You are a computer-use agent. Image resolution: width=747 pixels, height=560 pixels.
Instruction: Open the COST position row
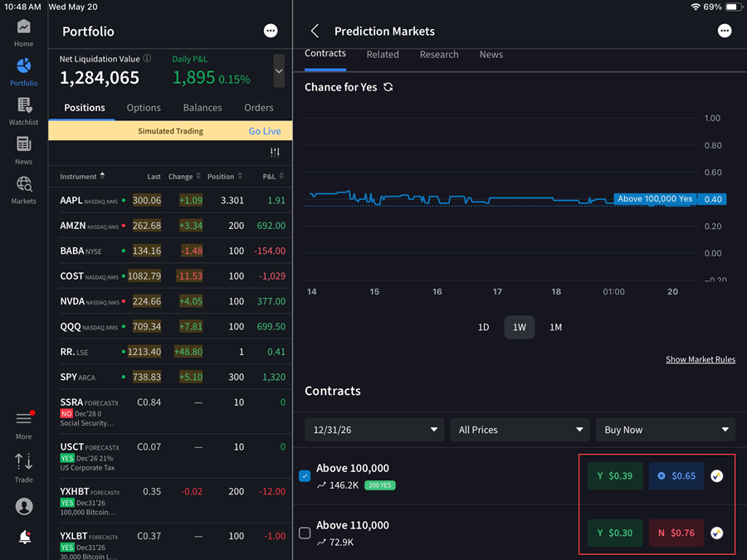tap(170, 275)
